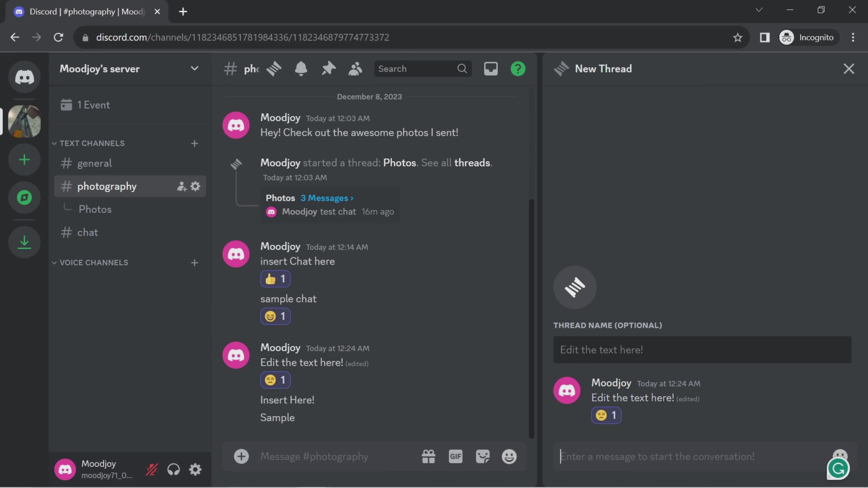Click 'threads' link in system message
Screen dimensions: 868x488
[472, 163]
